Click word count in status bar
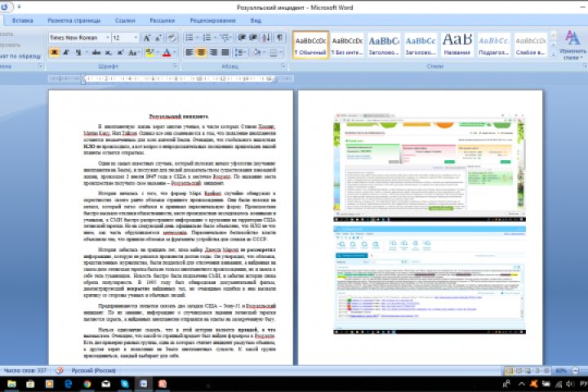 point(24,371)
